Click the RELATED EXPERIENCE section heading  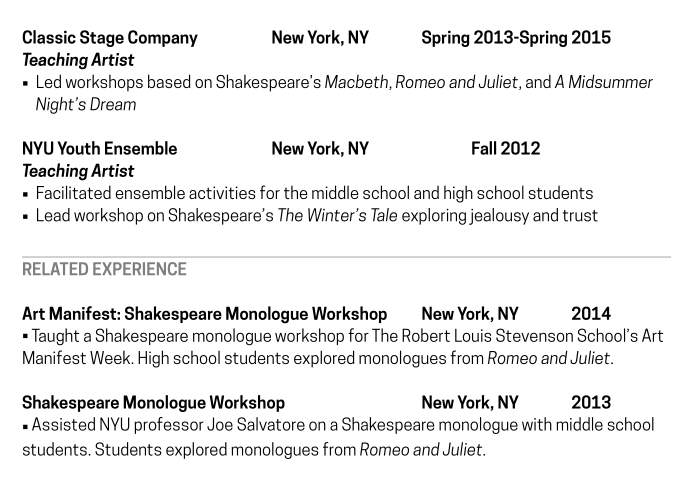(104, 269)
